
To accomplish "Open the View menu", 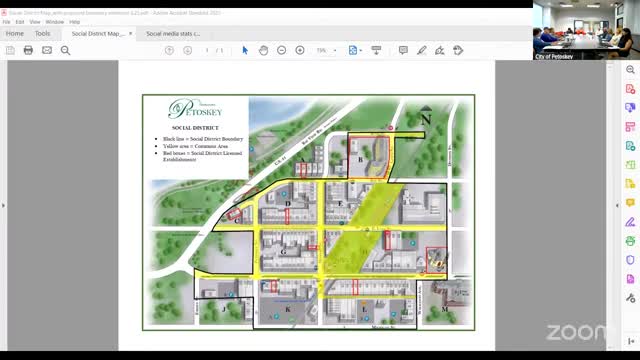I will pos(35,22).
